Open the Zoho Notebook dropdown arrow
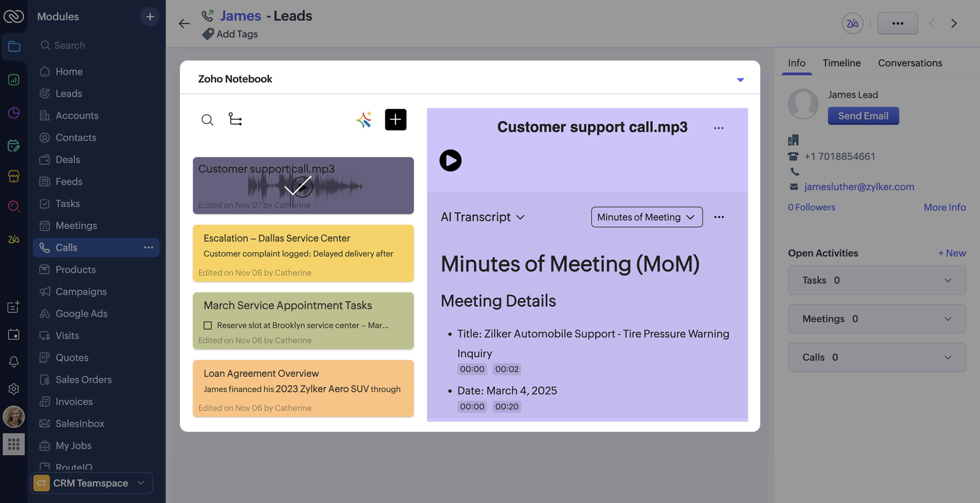The image size is (980, 503). tap(741, 80)
